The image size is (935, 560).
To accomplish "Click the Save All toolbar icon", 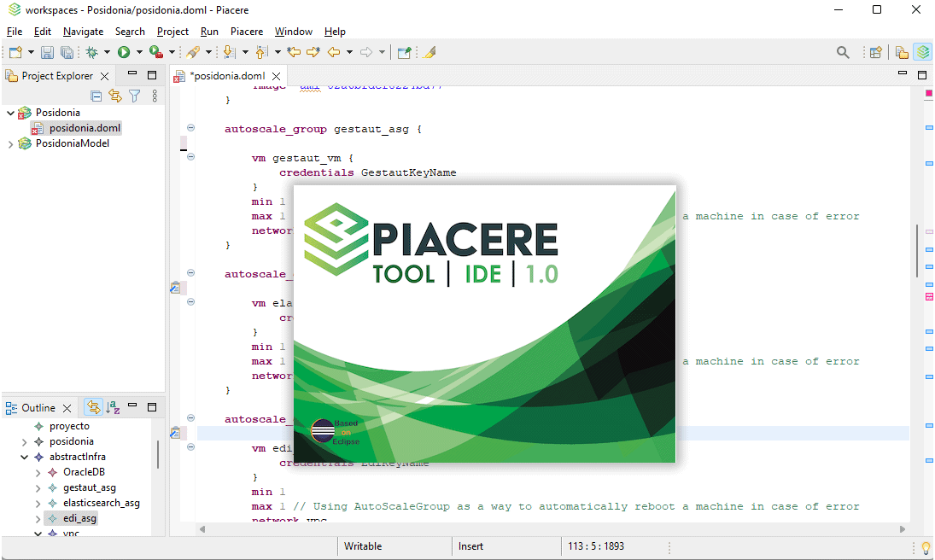I will (67, 52).
